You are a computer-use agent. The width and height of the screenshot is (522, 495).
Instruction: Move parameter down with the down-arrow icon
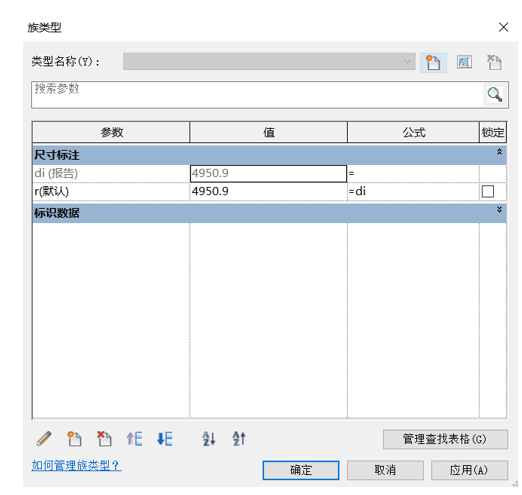(165, 438)
